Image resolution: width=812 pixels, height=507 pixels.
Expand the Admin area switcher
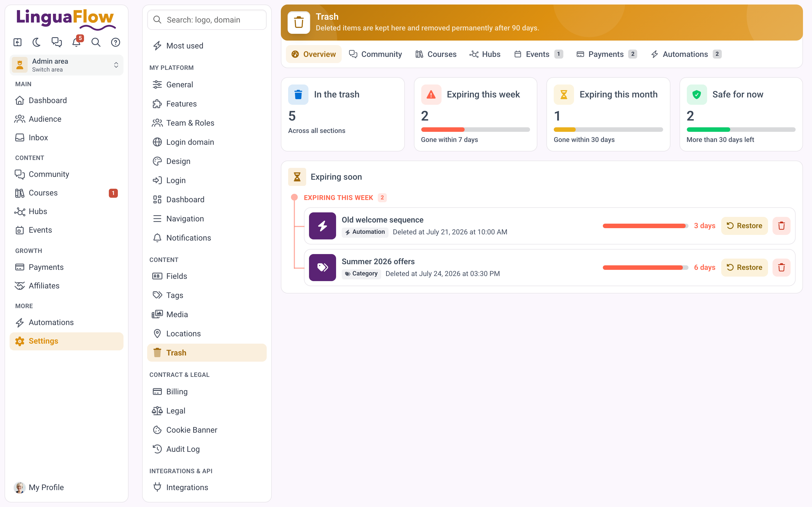67,65
